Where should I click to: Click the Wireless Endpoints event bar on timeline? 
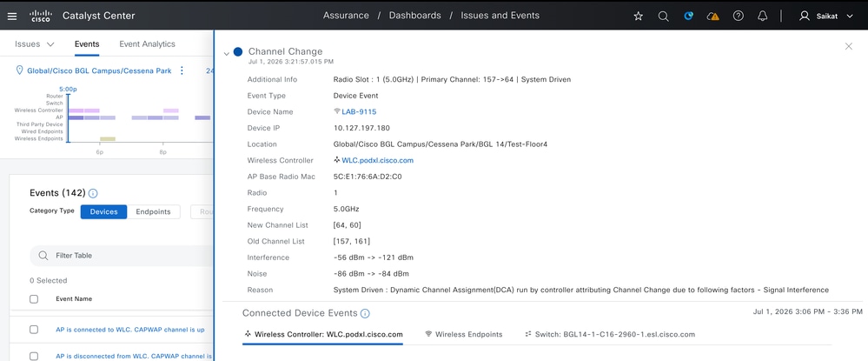click(x=108, y=138)
